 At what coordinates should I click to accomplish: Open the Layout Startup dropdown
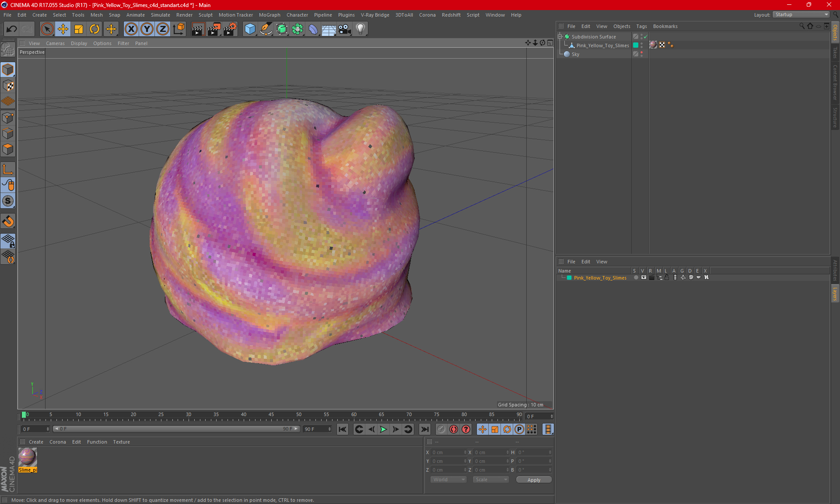(x=801, y=14)
